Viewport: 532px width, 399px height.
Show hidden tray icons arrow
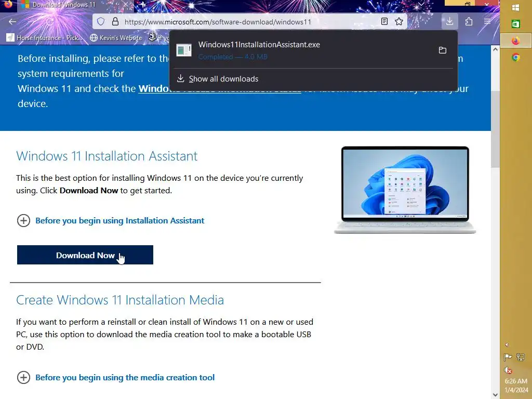(x=507, y=345)
